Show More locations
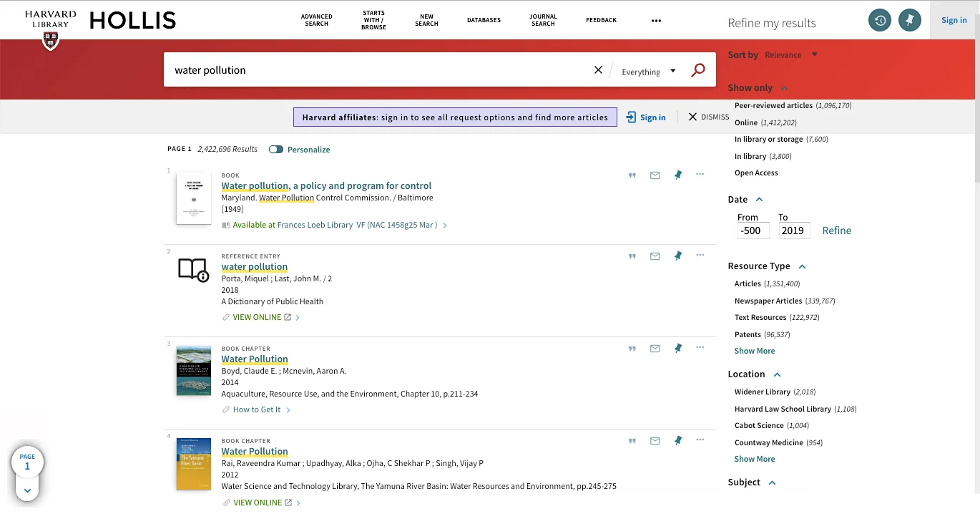980x524 pixels. 754,459
